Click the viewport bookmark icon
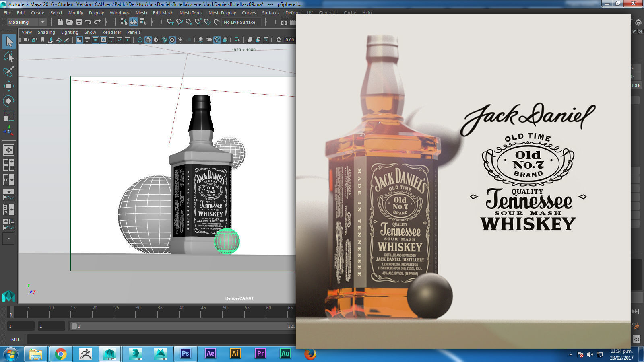The image size is (644, 362). point(43,40)
